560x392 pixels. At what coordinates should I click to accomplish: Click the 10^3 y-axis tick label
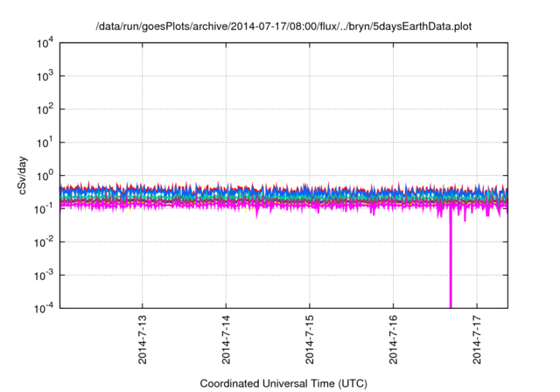pyautogui.click(x=45, y=76)
